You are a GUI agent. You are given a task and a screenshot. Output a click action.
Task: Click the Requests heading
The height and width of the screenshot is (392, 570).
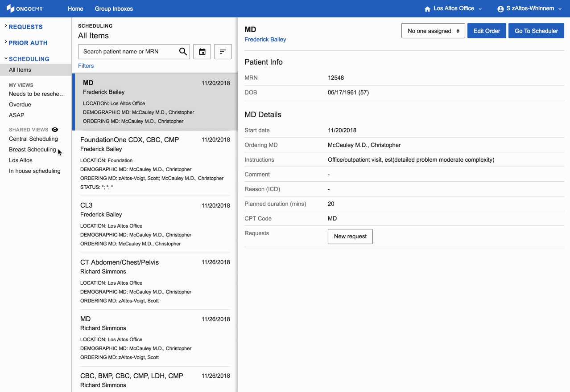click(x=26, y=27)
